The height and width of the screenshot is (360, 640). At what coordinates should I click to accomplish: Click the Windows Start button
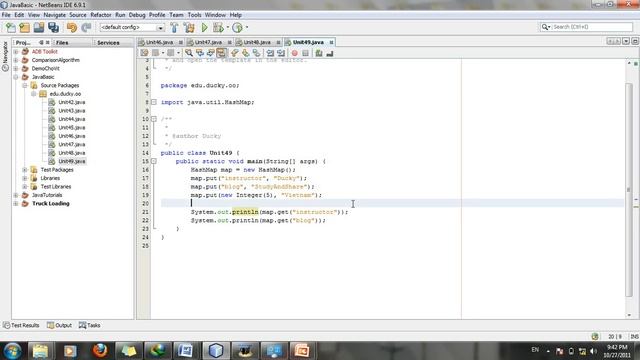pos(12,351)
